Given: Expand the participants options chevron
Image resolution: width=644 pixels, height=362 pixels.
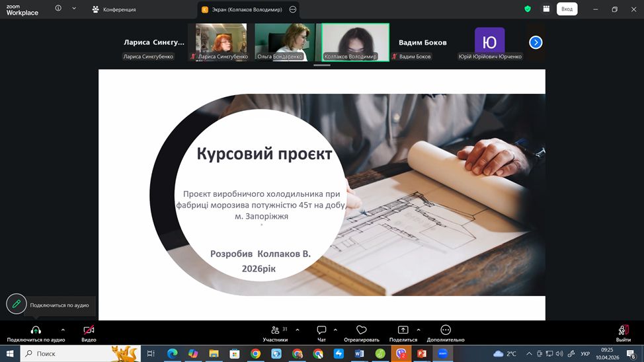Looking at the screenshot, I should tap(298, 329).
